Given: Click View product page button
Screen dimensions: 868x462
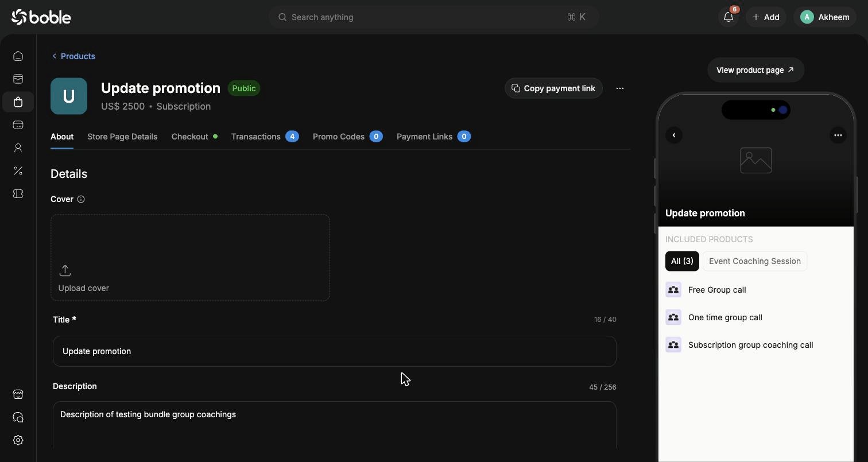Looking at the screenshot, I should tap(755, 70).
